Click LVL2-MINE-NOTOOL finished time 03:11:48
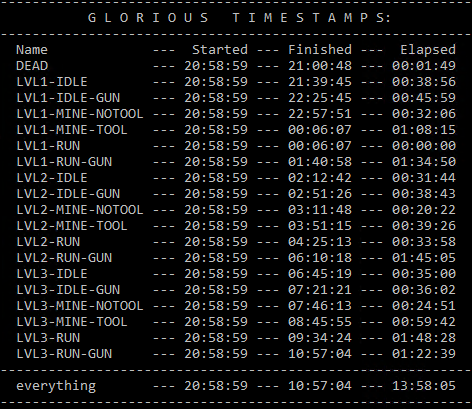 click(320, 210)
